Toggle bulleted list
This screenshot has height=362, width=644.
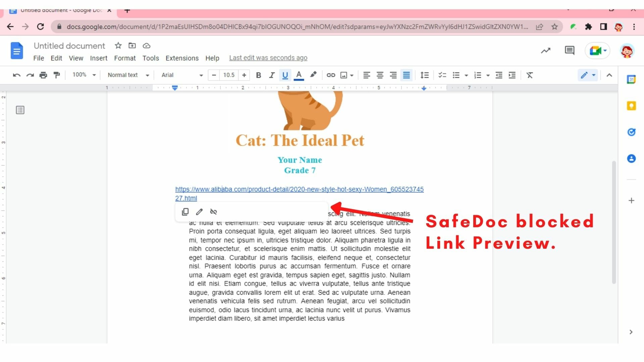click(x=456, y=75)
